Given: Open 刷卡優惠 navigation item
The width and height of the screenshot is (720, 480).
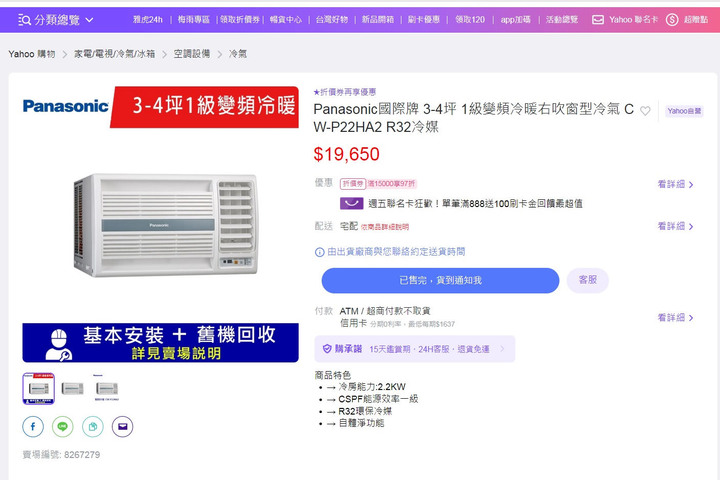Looking at the screenshot, I should (423, 20).
